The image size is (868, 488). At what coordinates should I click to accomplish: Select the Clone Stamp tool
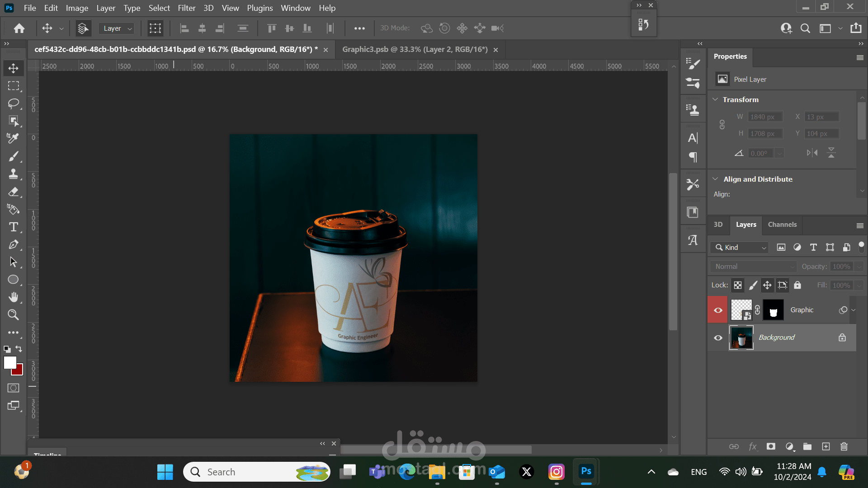click(13, 174)
